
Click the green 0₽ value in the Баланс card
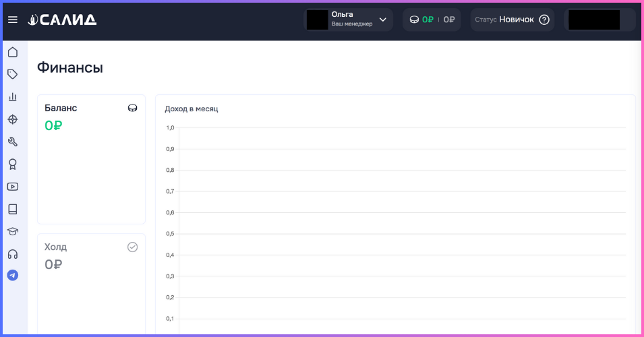[x=53, y=125]
